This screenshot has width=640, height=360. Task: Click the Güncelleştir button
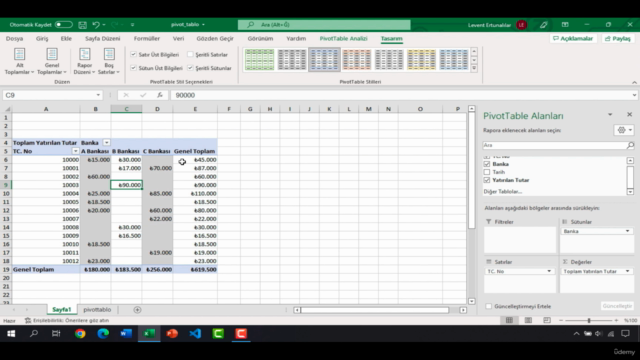(617, 306)
